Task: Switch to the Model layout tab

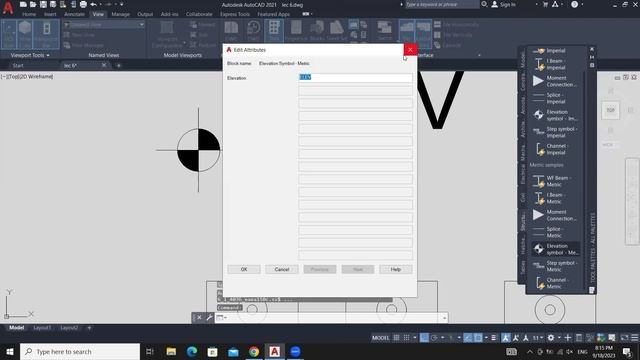Action: 17,328
